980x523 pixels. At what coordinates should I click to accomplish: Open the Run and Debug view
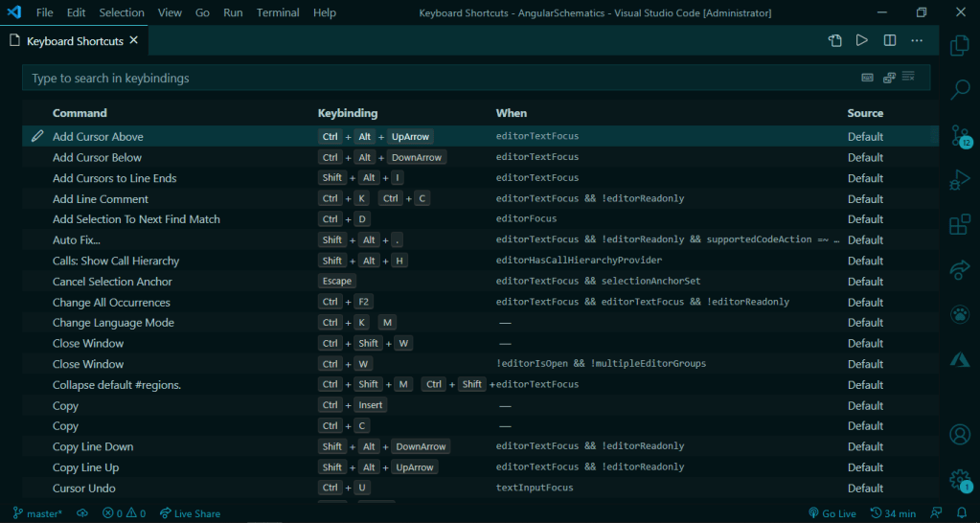coord(959,180)
